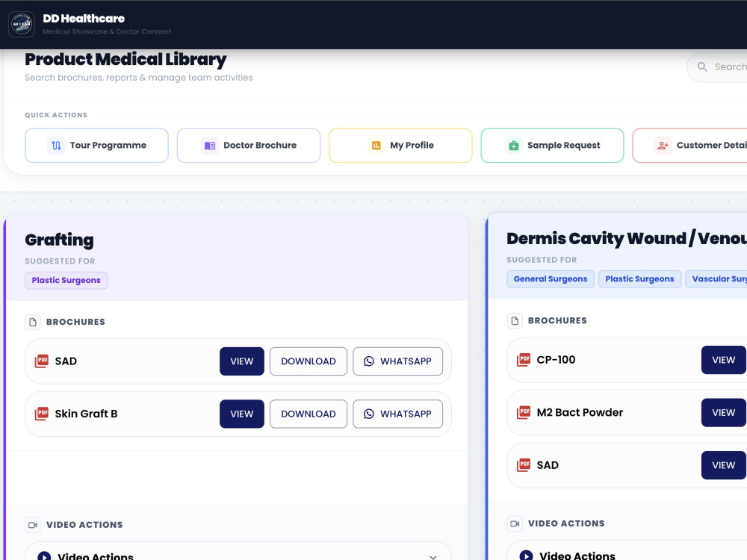
Task: Click the Dermis Cavity Brochures document icon
Action: (515, 321)
